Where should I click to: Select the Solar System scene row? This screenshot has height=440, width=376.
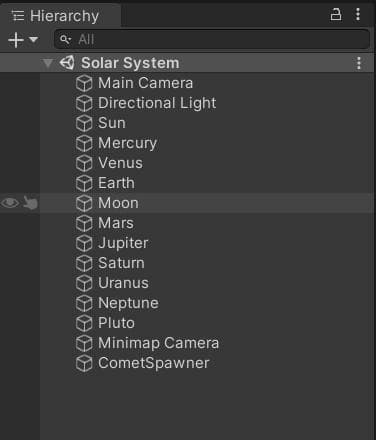click(187, 63)
